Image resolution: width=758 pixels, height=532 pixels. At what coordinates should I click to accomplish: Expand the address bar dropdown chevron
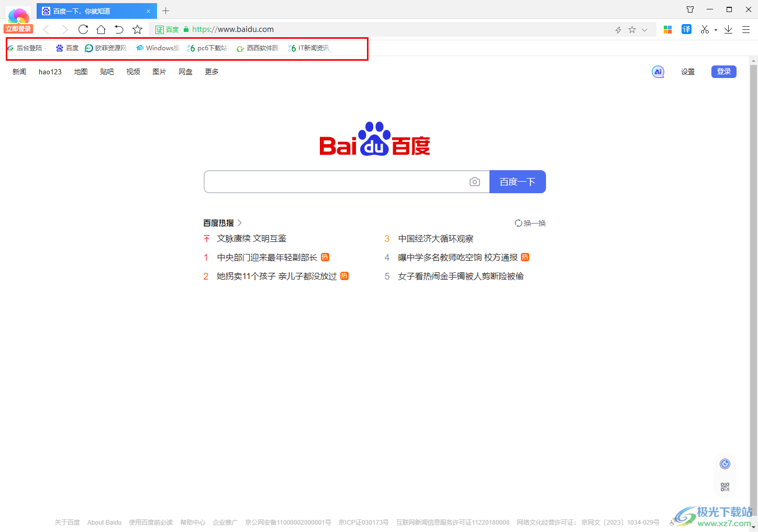[644, 30]
